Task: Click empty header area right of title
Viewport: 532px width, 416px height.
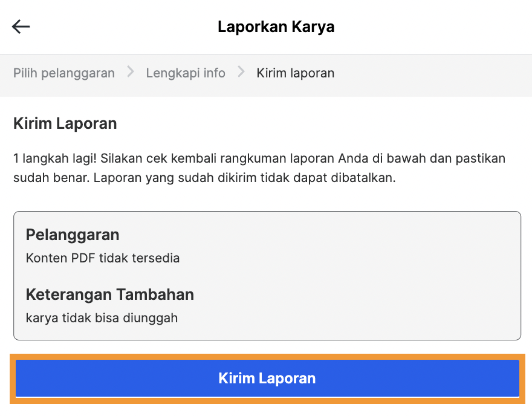Action: click(x=435, y=27)
